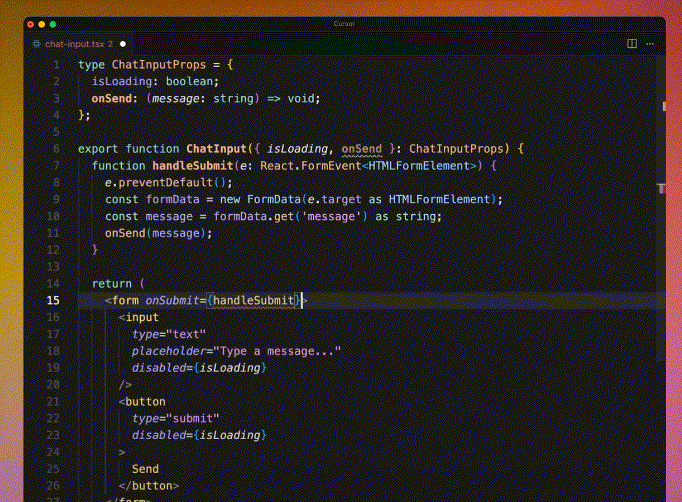This screenshot has height=502, width=682.
Task: Click the ChatInput function name on line 6
Action: pos(217,149)
